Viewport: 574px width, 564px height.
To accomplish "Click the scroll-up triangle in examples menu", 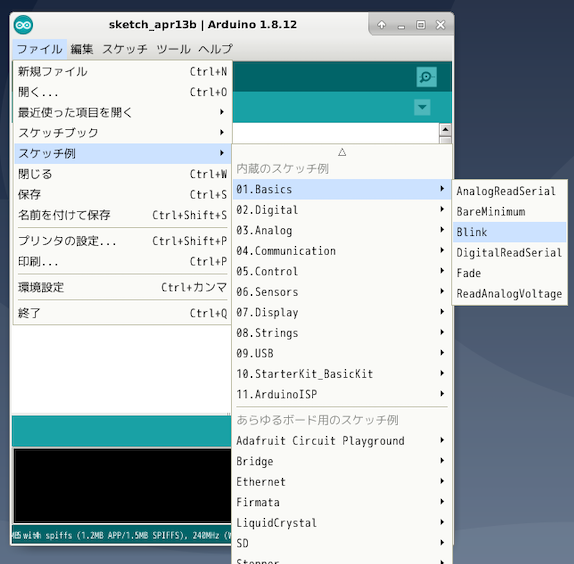I will 342,152.
